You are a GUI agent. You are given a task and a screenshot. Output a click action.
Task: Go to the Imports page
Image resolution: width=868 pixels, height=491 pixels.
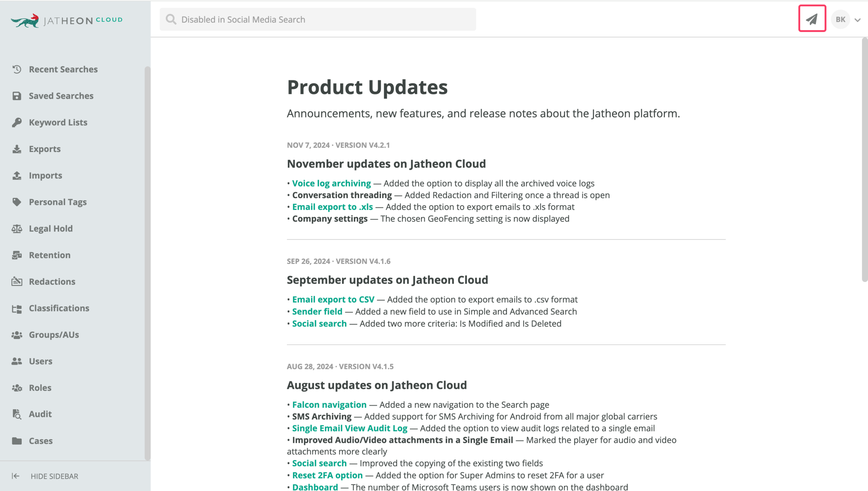pyautogui.click(x=45, y=175)
